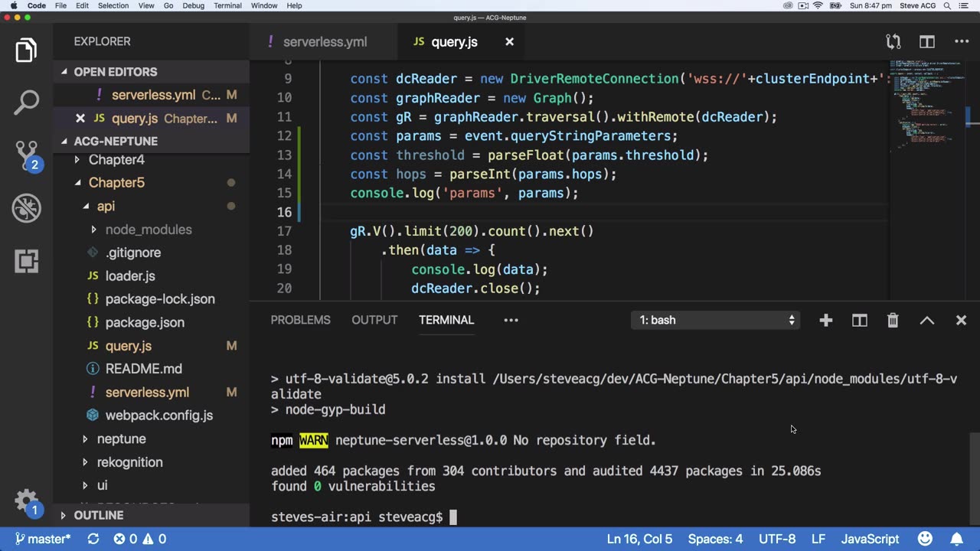Click the Manage gear icon
980x551 pixels.
(26, 501)
